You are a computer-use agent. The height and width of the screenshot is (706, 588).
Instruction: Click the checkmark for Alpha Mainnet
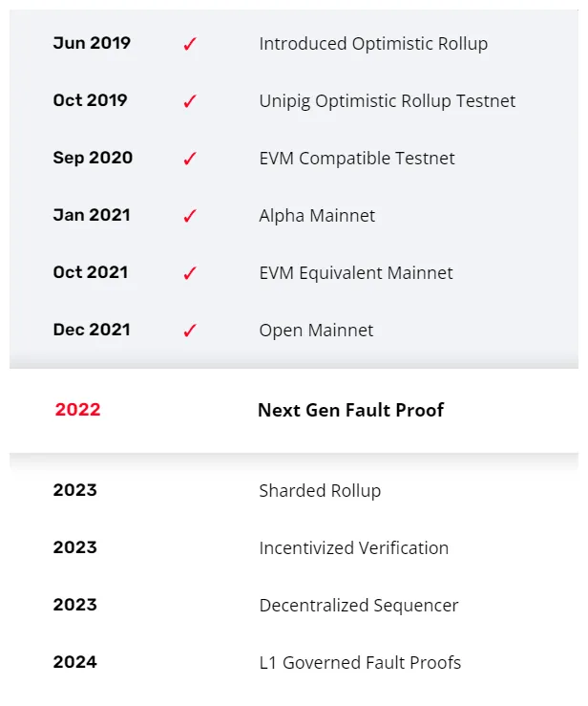point(189,216)
